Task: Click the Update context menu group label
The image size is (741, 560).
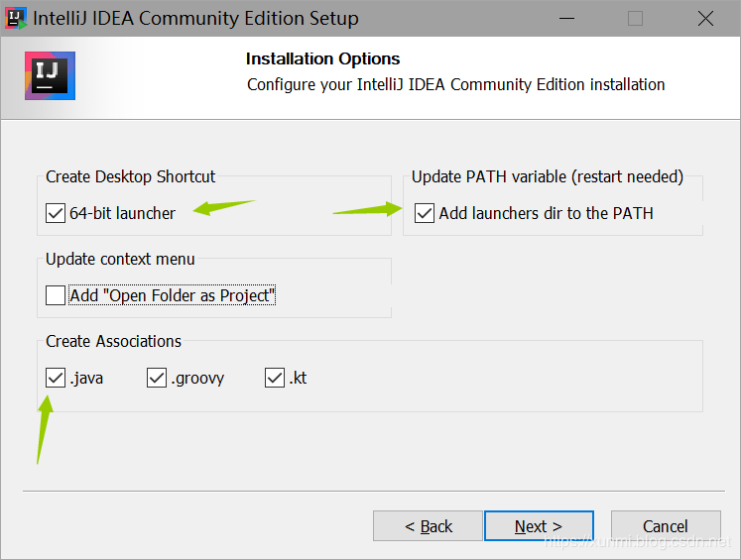Action: point(120,259)
